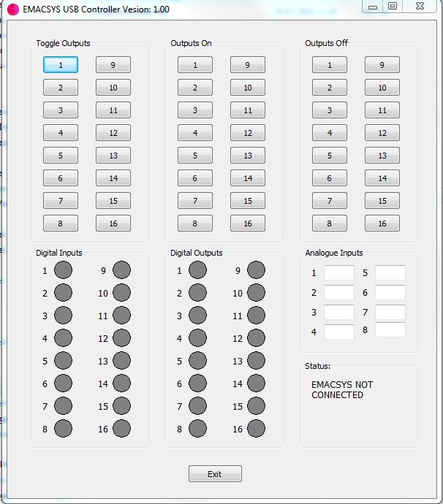Click Digital Inputs indicator 16
Image resolution: width=443 pixels, height=504 pixels.
(x=121, y=429)
